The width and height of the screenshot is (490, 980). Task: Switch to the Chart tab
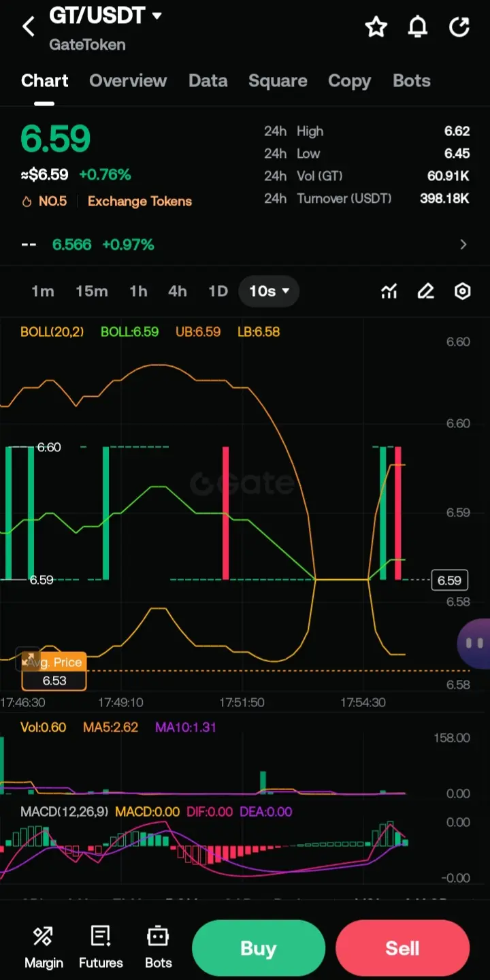click(x=45, y=81)
